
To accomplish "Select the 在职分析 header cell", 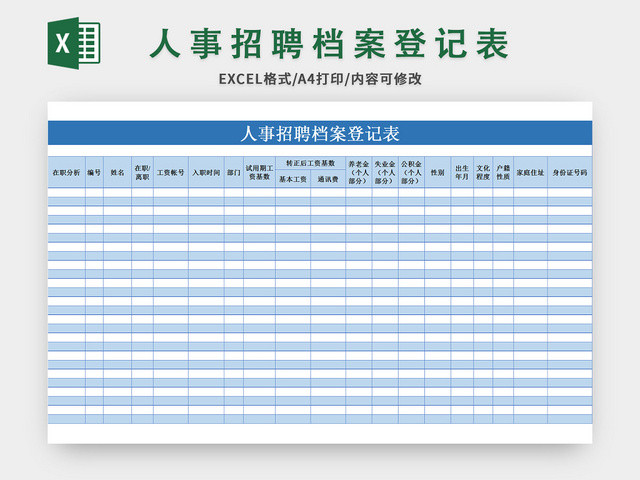I will 67,172.
